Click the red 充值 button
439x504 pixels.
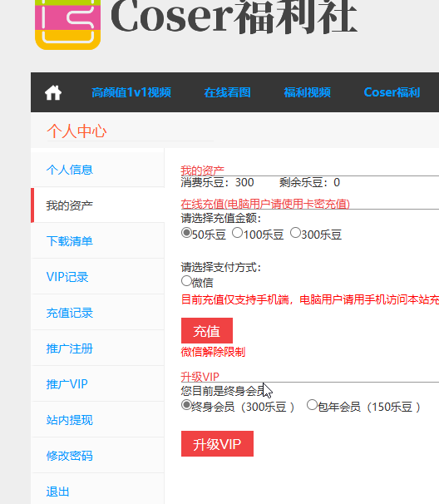[207, 331]
